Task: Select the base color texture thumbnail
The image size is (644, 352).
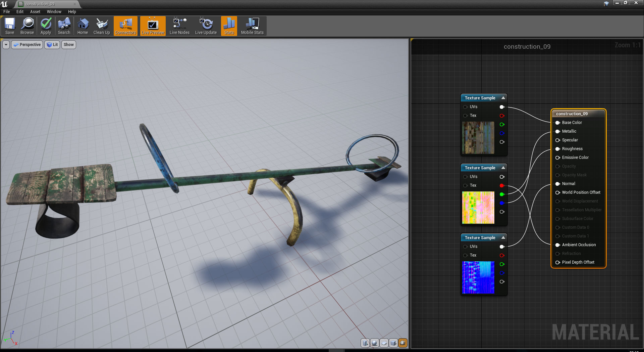Action: (478, 138)
